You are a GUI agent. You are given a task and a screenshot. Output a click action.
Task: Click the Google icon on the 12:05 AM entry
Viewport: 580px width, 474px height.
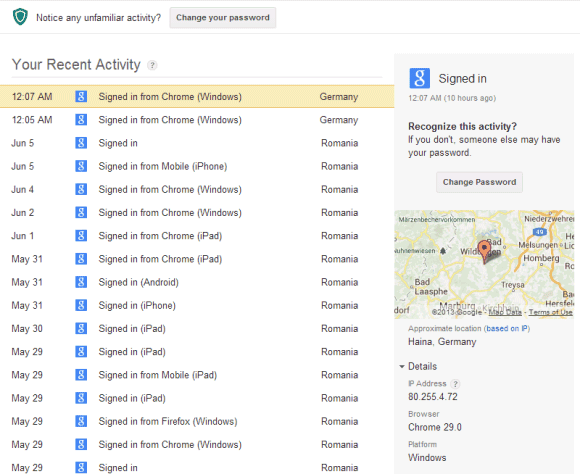point(81,120)
